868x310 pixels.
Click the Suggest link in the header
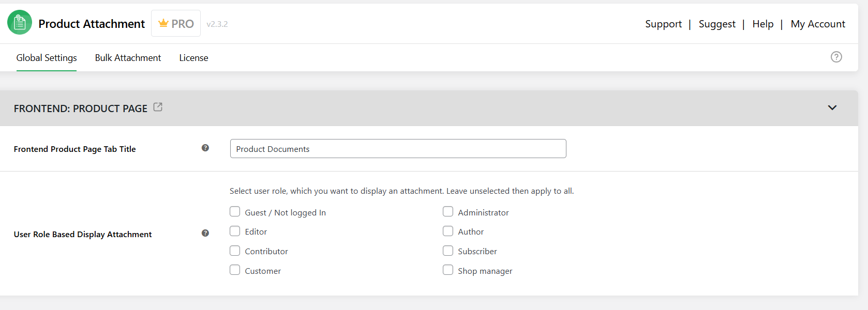[717, 24]
